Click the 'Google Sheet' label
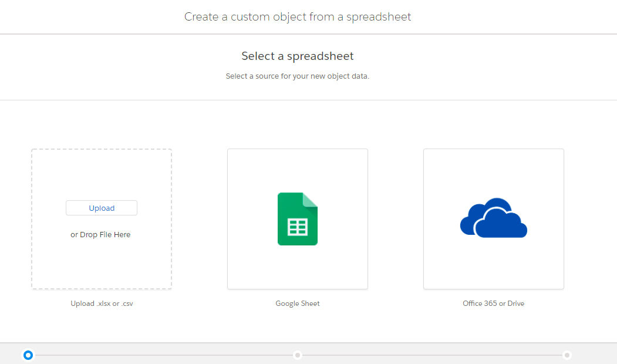Screen dimensions: 617x364 tap(298, 304)
